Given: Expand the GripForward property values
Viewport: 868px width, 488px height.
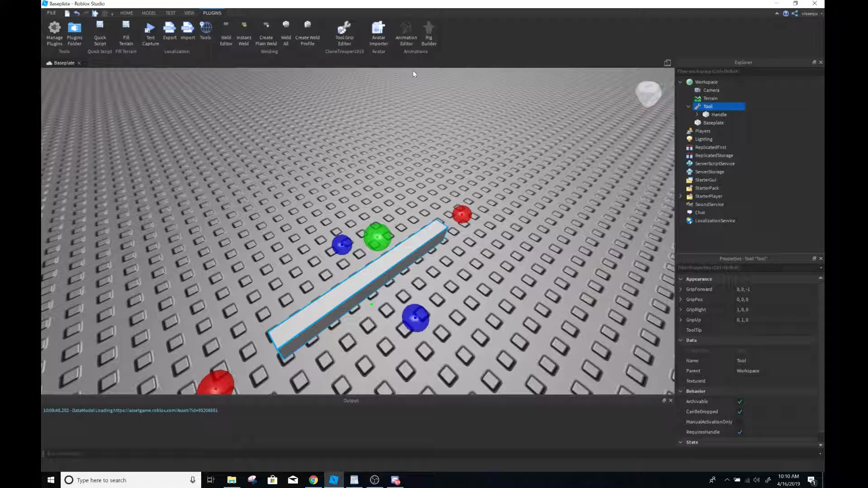Looking at the screenshot, I should tap(681, 289).
